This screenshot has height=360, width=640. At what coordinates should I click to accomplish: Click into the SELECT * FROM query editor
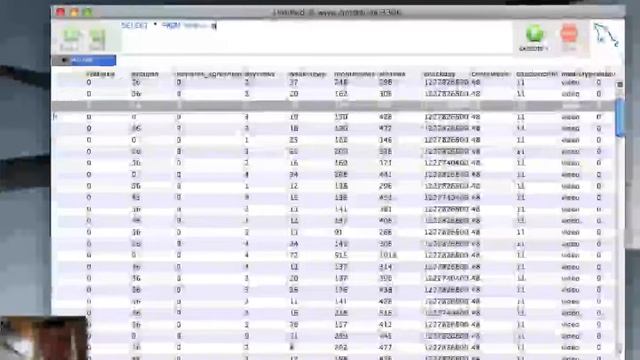pyautogui.click(x=316, y=37)
